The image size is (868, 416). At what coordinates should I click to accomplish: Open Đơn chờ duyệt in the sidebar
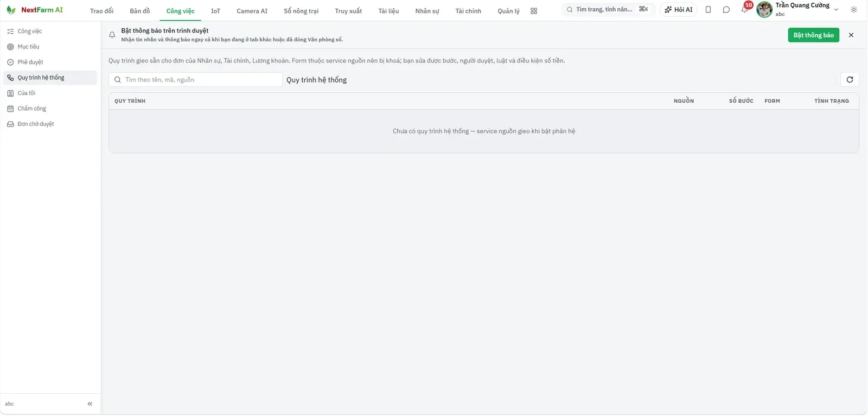click(50, 124)
